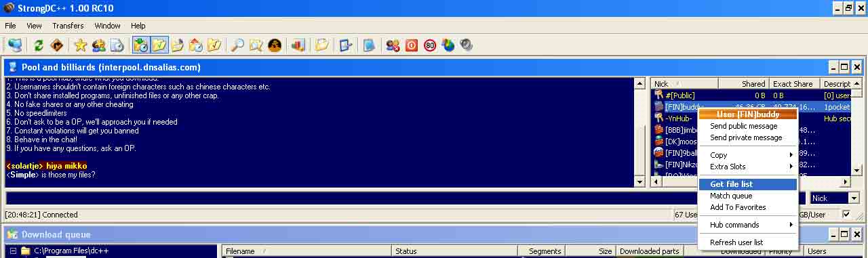
Task: Click the Public Hubs toolbar icon
Action: click(x=15, y=45)
